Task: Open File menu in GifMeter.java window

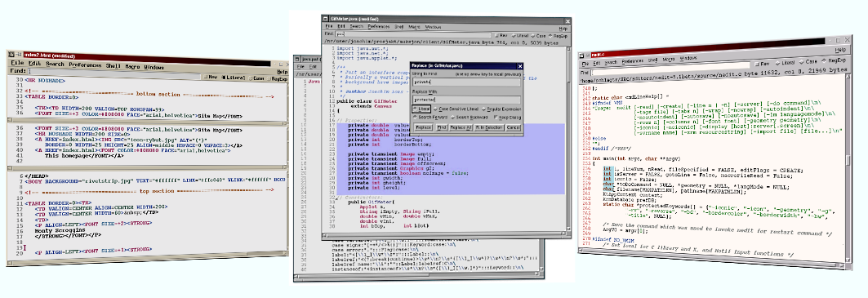Action: (329, 27)
